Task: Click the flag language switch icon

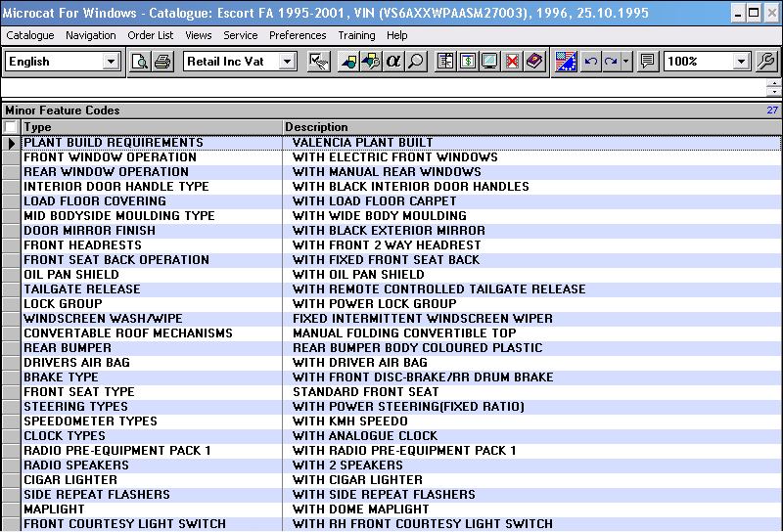Action: coord(565,62)
